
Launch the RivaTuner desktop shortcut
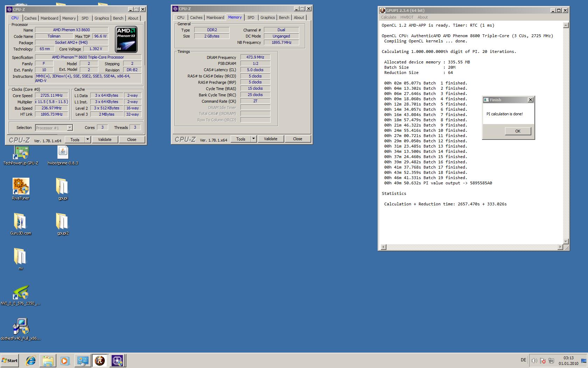21,189
